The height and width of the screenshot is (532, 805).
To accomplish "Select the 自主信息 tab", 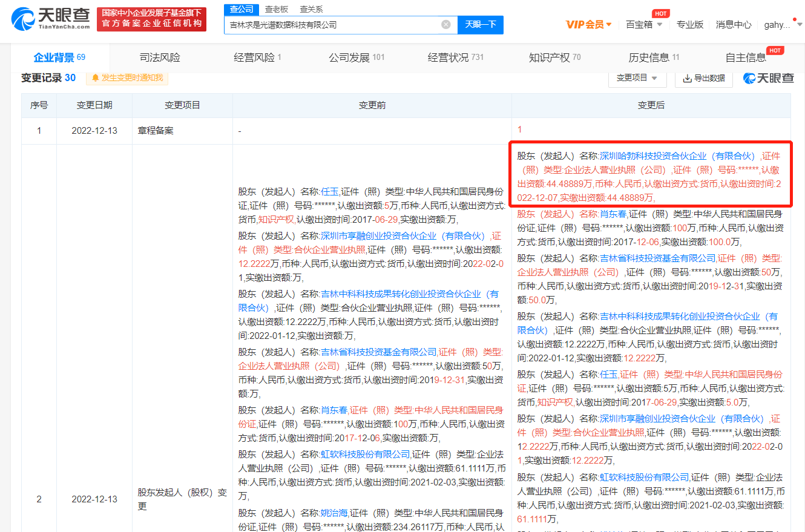I will pos(746,57).
